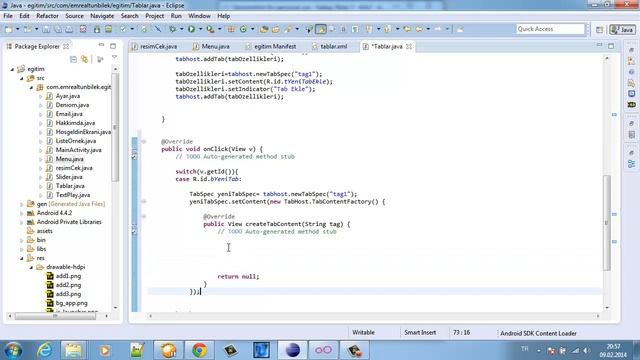Viewport: 640px width, 360px height.
Task: Open the New file dropdown arrow
Action: [18, 29]
